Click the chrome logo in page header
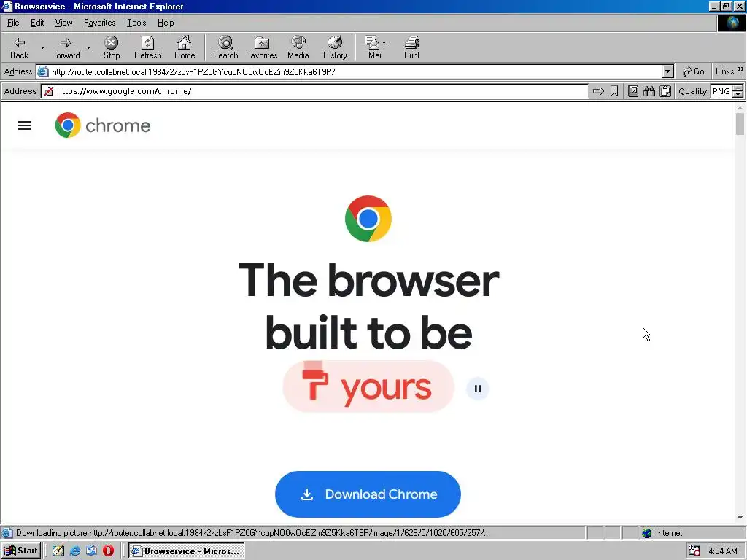747x560 pixels. 102,125
